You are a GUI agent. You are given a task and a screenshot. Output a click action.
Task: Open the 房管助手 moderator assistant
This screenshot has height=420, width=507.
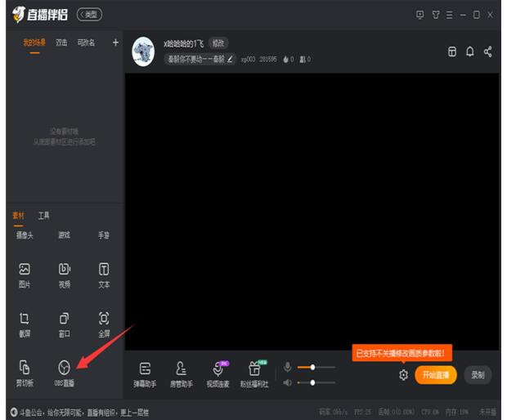(x=182, y=375)
